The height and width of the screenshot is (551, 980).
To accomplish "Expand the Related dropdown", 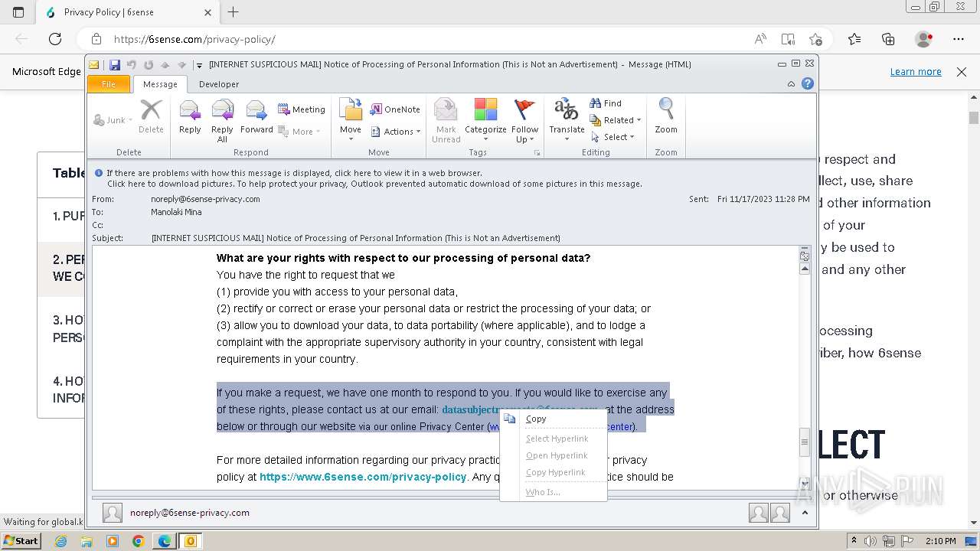I will pos(616,120).
